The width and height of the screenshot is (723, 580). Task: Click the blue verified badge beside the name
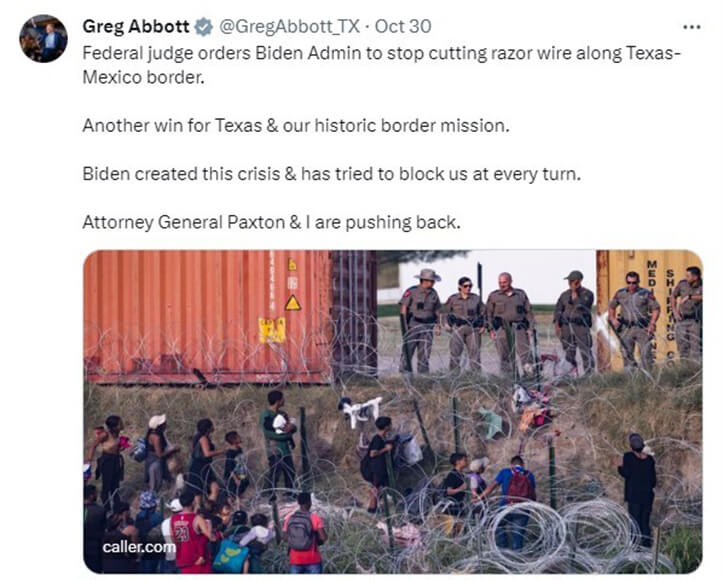(203, 27)
